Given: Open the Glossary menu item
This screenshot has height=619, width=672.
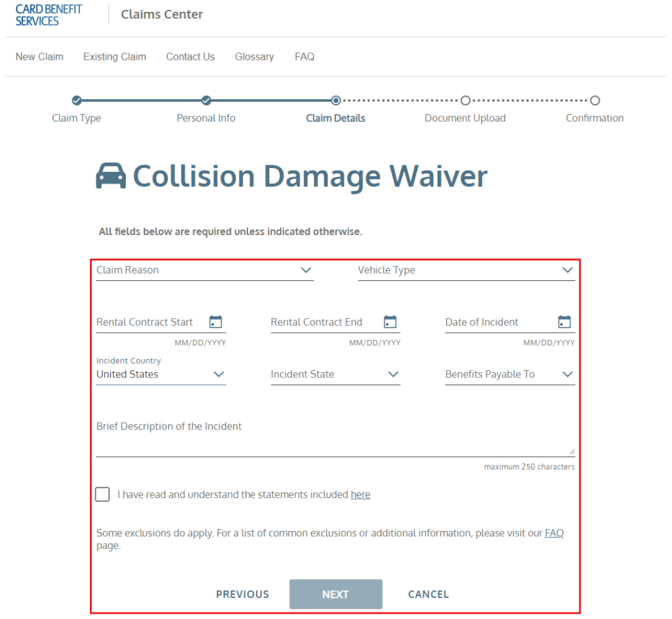Looking at the screenshot, I should tap(254, 56).
